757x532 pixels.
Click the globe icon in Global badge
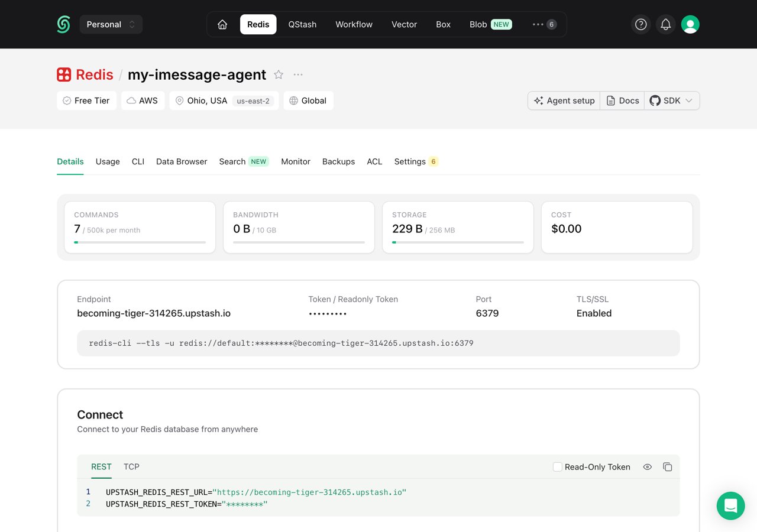tap(293, 100)
